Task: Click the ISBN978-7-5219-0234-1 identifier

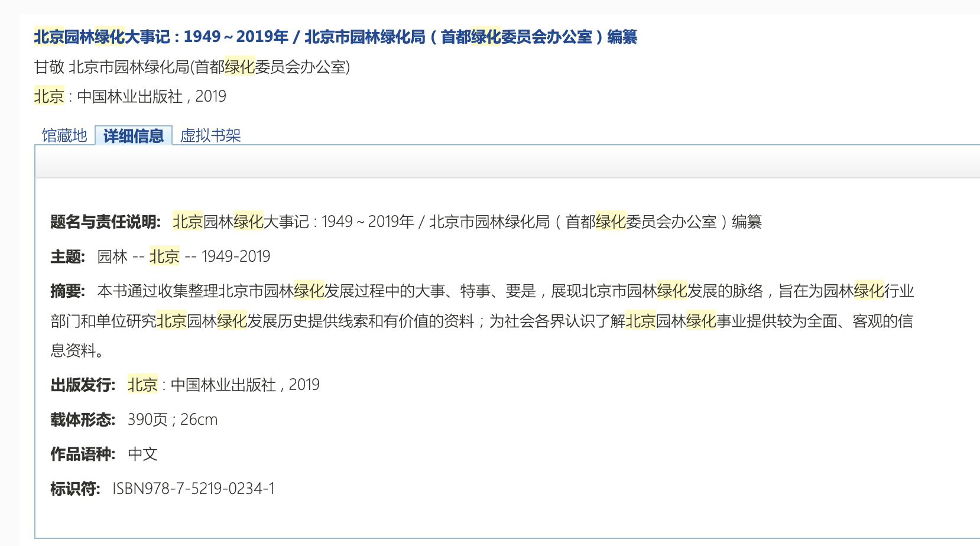Action: pos(194,489)
